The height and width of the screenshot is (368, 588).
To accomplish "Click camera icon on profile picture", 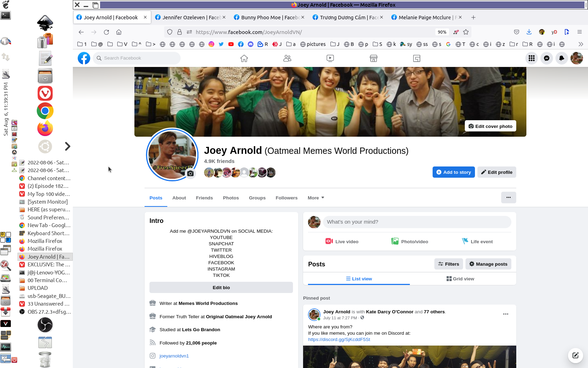I will [x=190, y=173].
